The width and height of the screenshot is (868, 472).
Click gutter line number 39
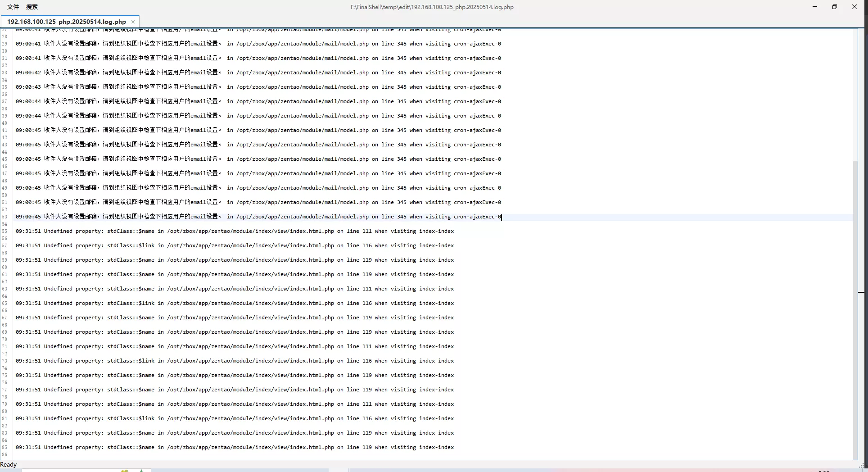5,116
